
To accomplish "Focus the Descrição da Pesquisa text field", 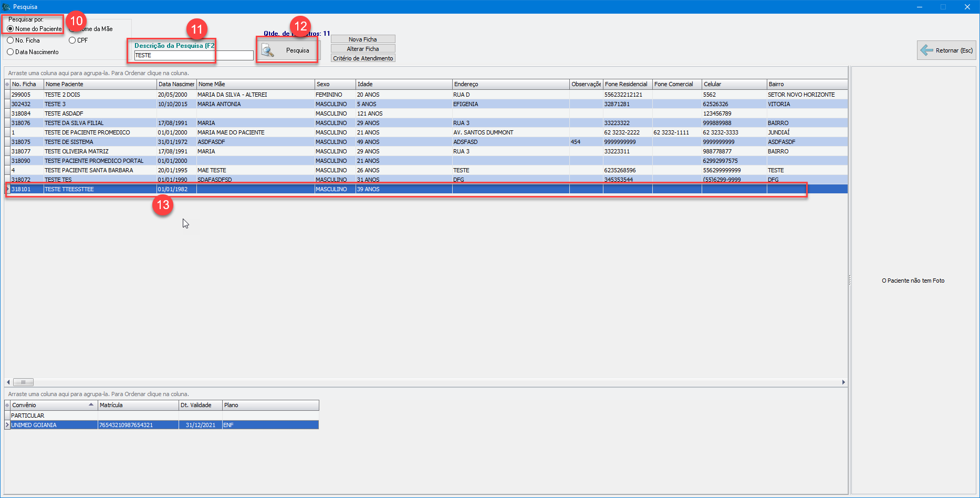I will (193, 55).
